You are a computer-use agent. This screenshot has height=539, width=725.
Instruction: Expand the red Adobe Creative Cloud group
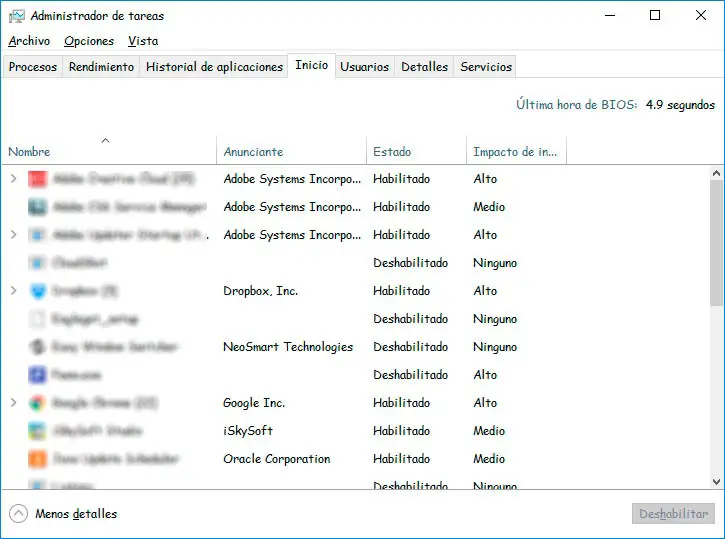13,179
